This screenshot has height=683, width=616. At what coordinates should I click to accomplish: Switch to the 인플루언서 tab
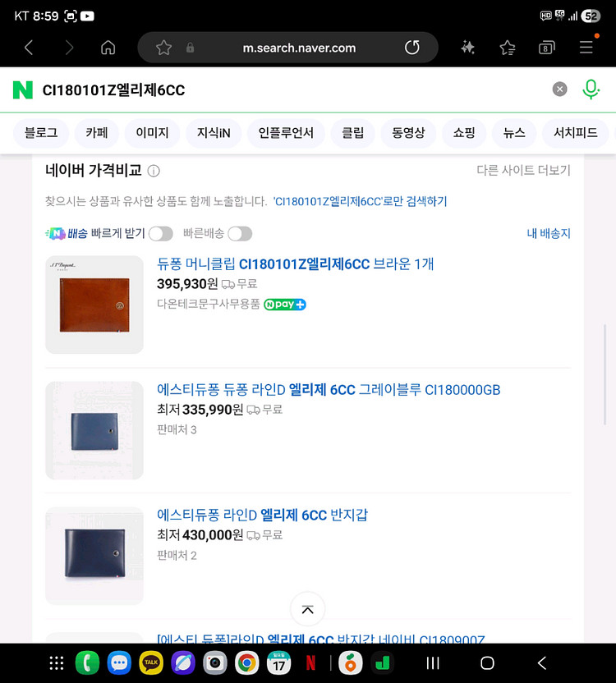[x=286, y=133]
